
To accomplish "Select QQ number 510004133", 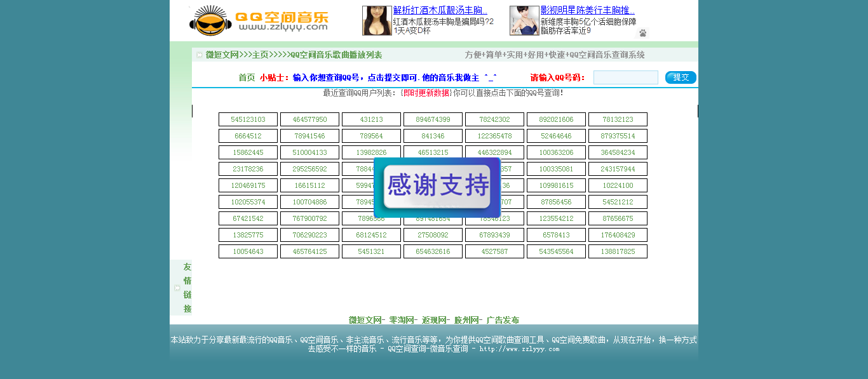I will coord(309,152).
